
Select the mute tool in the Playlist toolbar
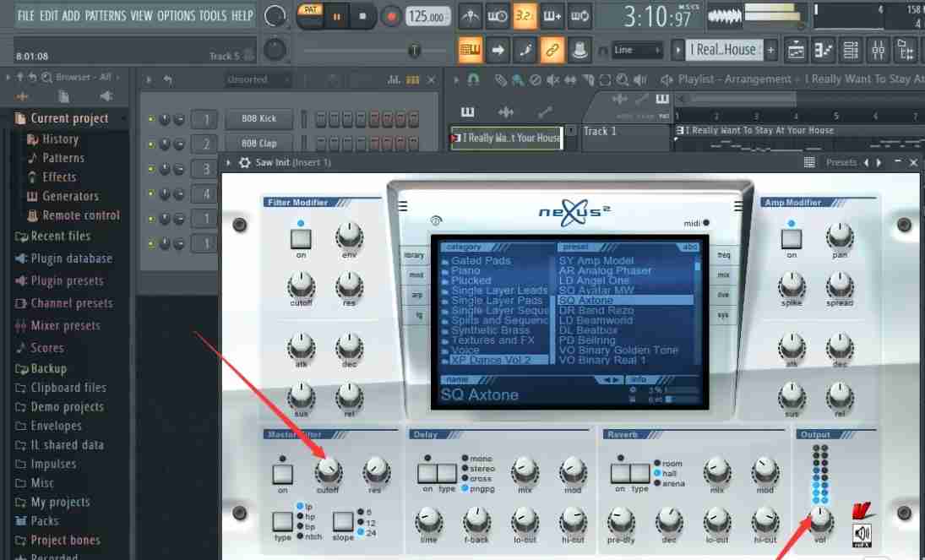click(x=552, y=79)
